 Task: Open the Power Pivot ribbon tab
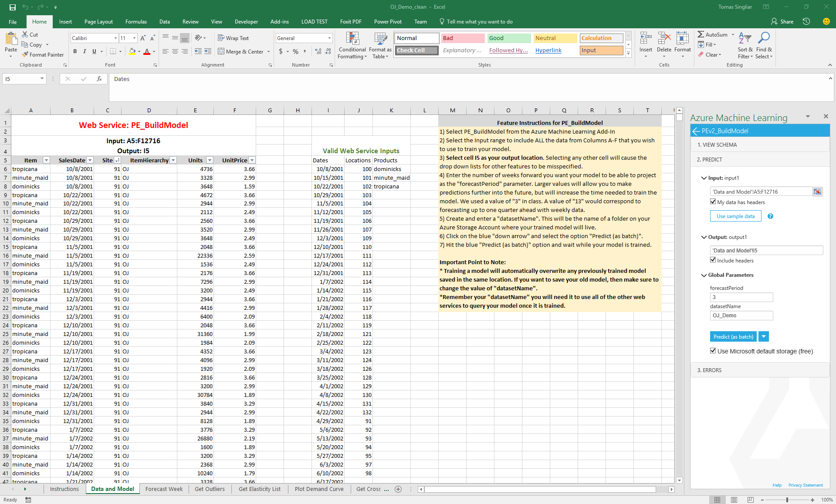[388, 22]
